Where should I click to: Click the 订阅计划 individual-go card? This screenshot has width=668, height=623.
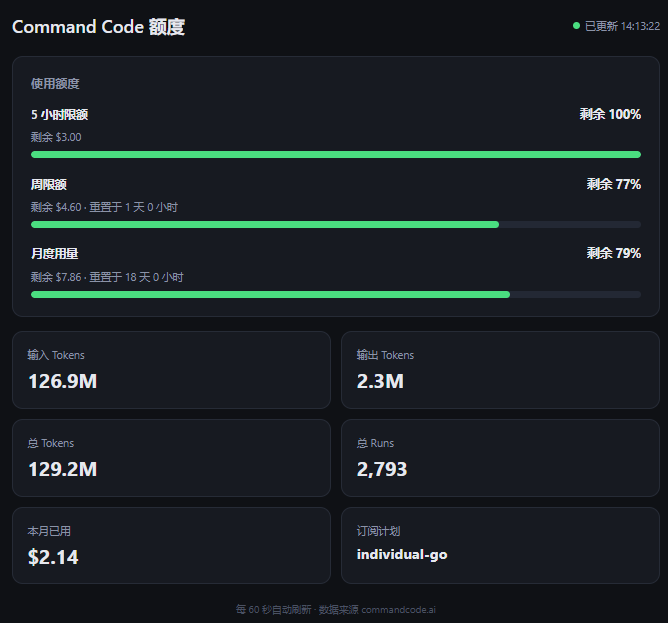pos(500,545)
